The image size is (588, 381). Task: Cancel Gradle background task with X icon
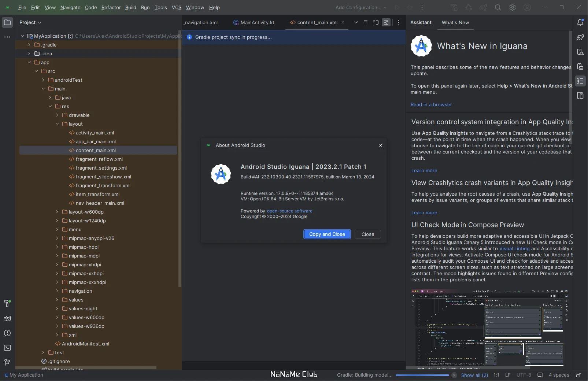point(454,375)
